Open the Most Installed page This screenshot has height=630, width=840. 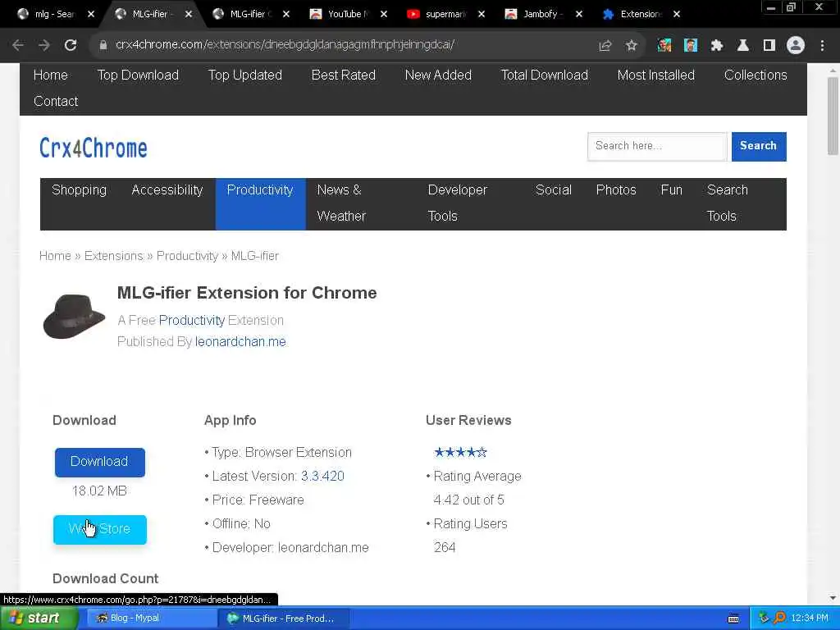pos(655,75)
